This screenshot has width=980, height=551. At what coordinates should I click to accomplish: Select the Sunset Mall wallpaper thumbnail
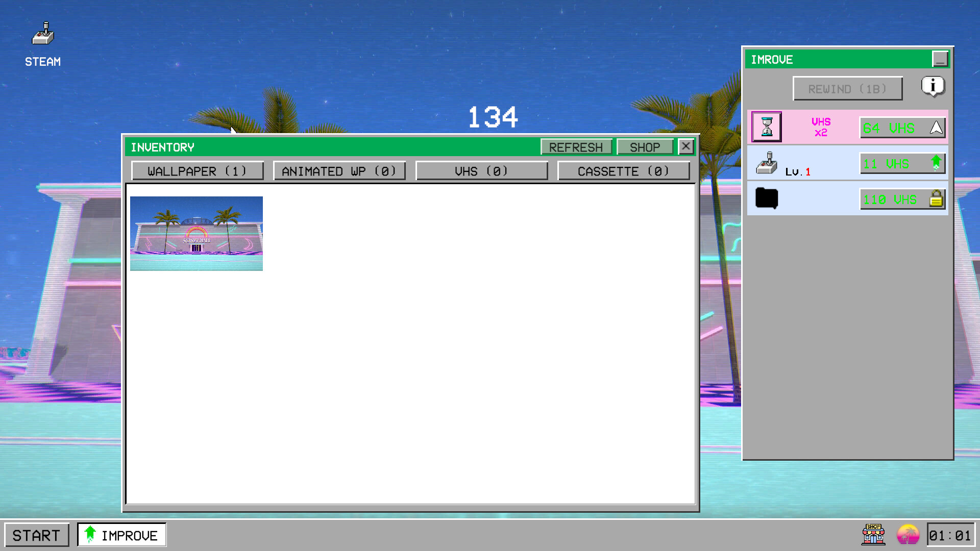[x=197, y=234]
